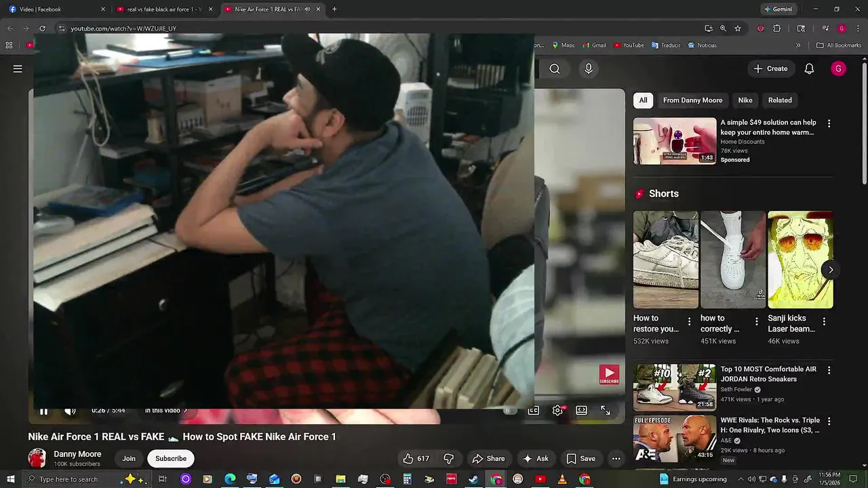868x488 pixels.
Task: Share this video
Action: pyautogui.click(x=489, y=459)
